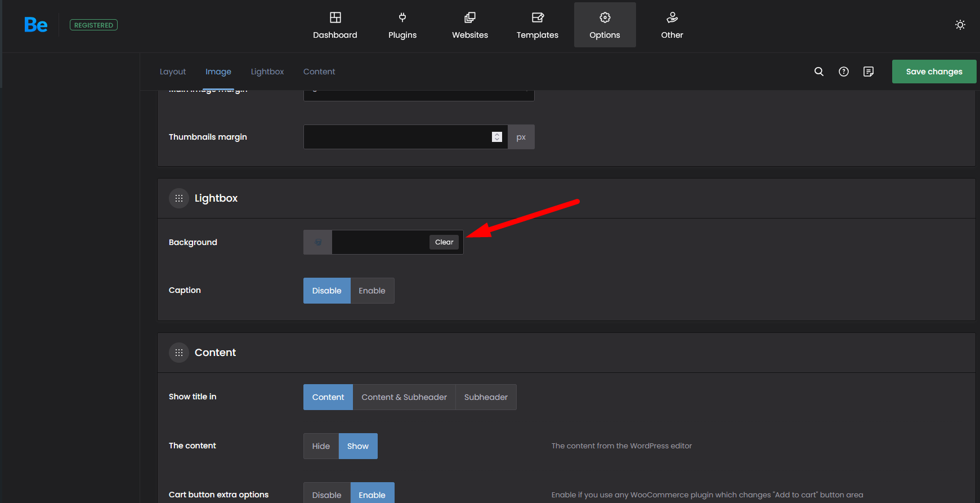
Task: Click the 'Show title in' label
Action: 193,397
